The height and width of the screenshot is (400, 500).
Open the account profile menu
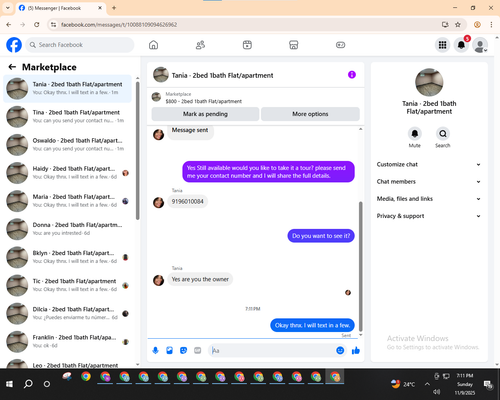(x=480, y=45)
